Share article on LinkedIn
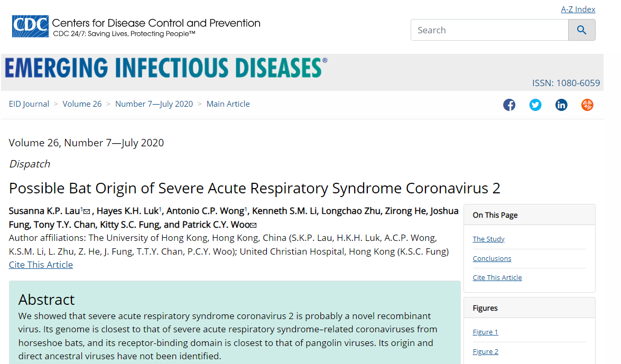Viewport: 621px width, 364px height. [x=561, y=105]
